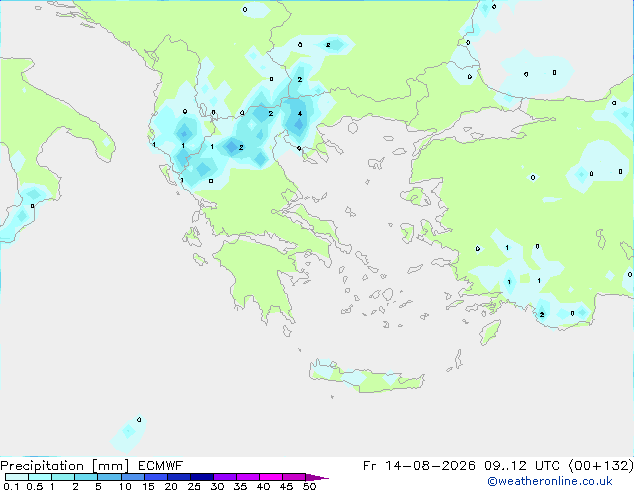Click the 30–35 mm purple legend swatch

pos(225,477)
